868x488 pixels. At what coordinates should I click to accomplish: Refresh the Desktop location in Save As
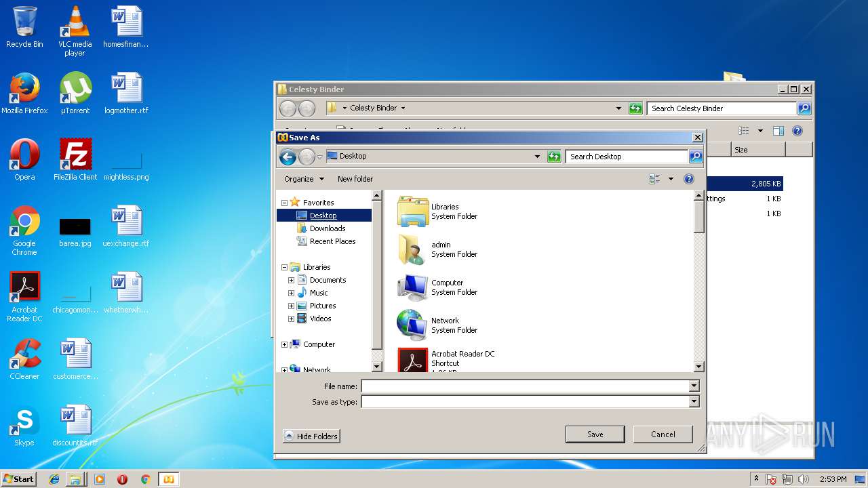pos(554,157)
